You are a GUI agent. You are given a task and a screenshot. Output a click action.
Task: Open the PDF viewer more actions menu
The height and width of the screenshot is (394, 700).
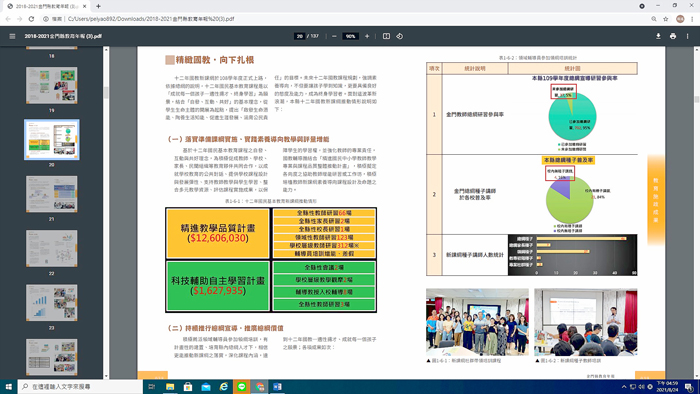coord(688,36)
